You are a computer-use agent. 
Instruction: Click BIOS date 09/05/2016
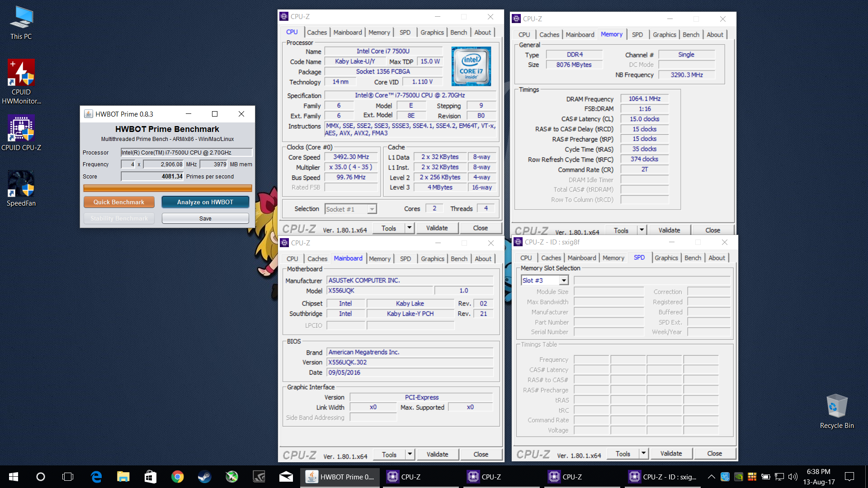click(410, 372)
